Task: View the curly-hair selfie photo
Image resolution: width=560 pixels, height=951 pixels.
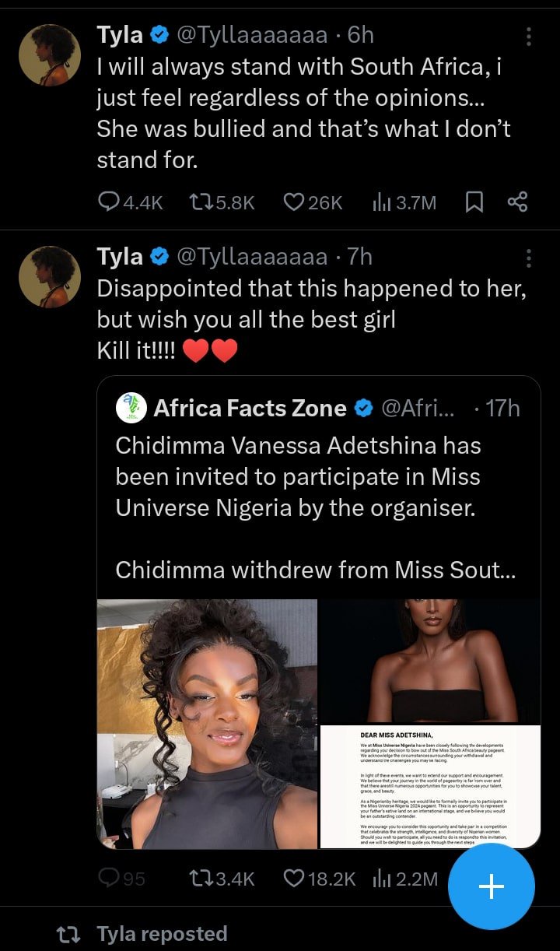Action: click(207, 723)
